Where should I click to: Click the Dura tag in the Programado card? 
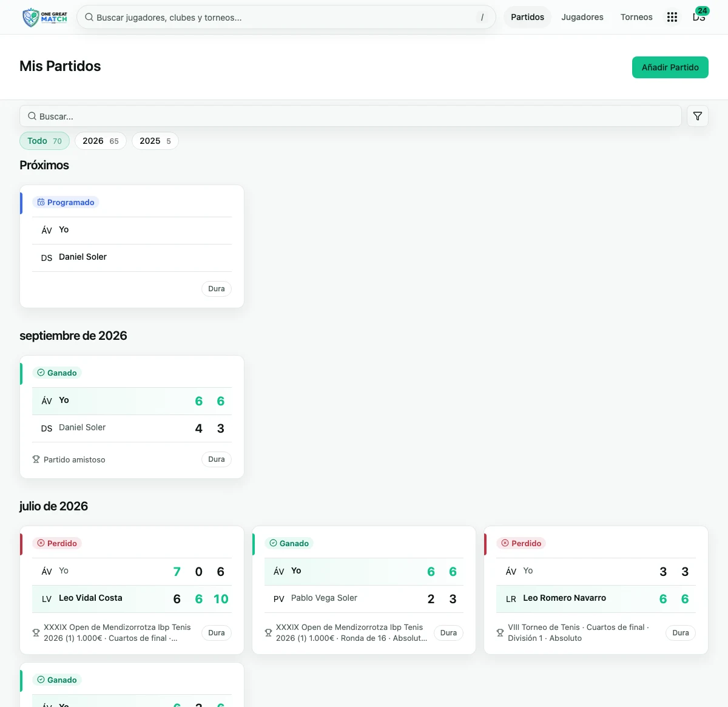coord(217,289)
